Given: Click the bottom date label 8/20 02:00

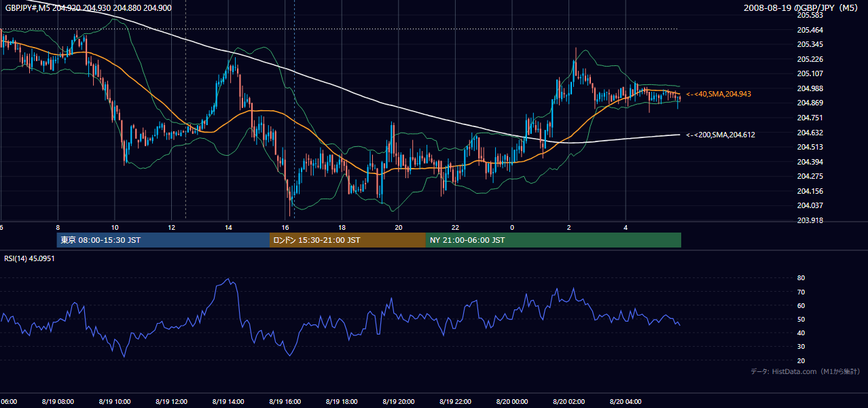Looking at the screenshot, I should [568, 401].
